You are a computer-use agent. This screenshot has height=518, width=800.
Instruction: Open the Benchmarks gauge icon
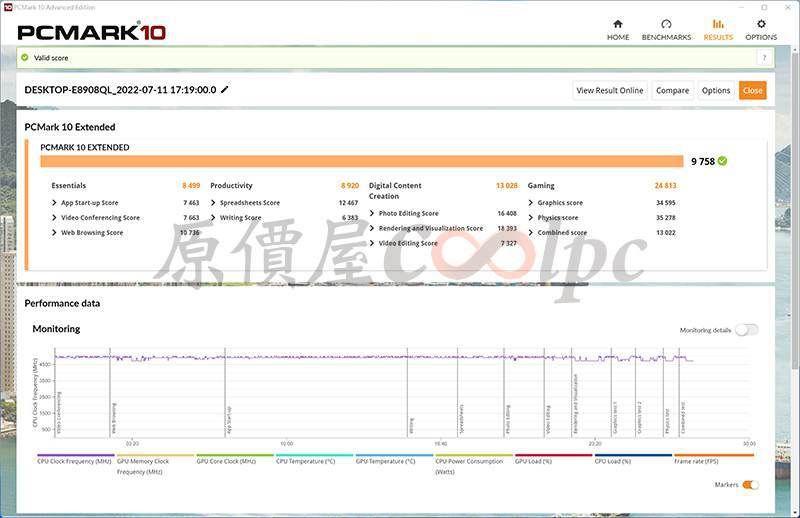click(666, 24)
